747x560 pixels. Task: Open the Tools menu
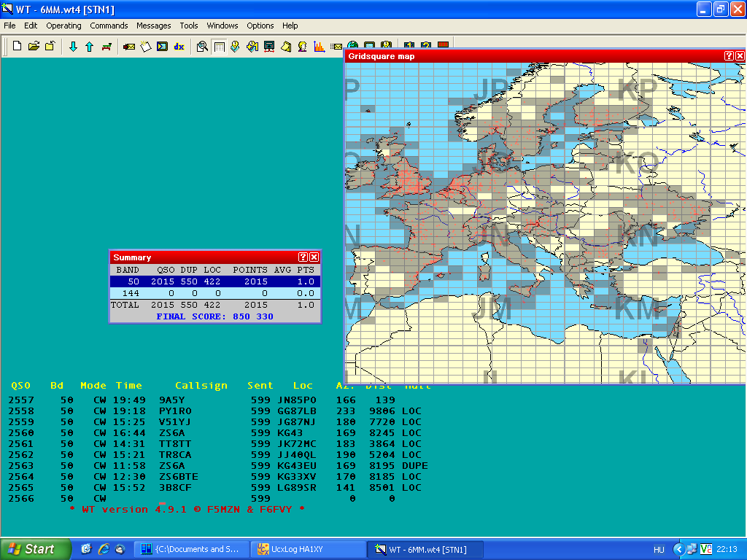189,26
